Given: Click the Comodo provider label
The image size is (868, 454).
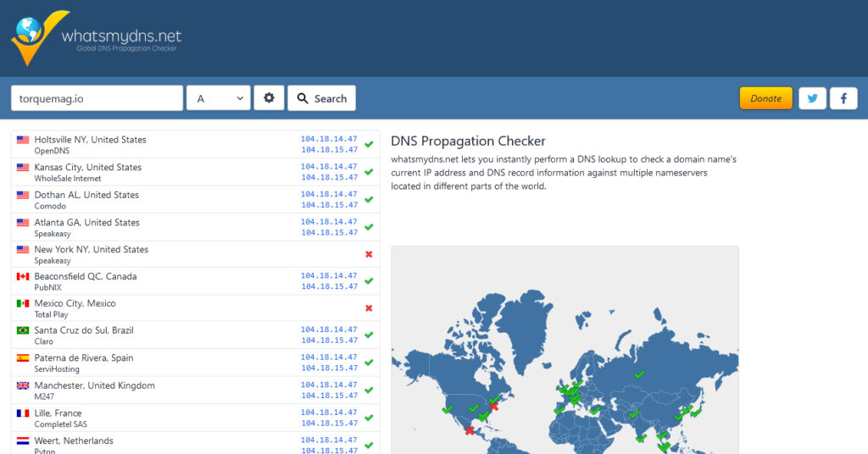Looking at the screenshot, I should tap(50, 207).
